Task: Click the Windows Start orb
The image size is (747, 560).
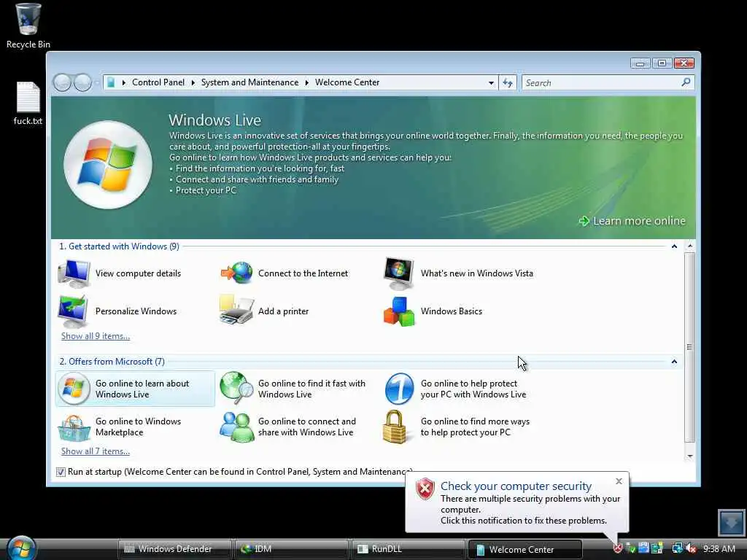Action: [21, 548]
